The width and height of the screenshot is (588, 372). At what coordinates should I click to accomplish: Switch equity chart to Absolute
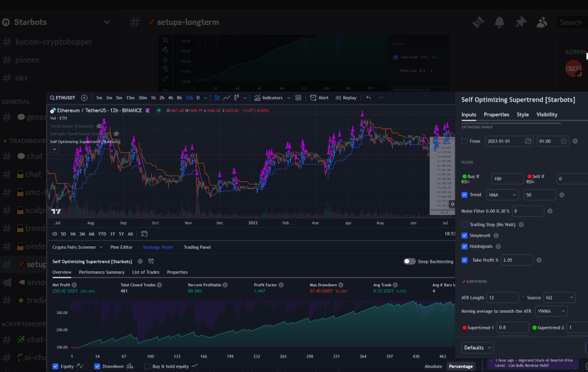[433, 366]
